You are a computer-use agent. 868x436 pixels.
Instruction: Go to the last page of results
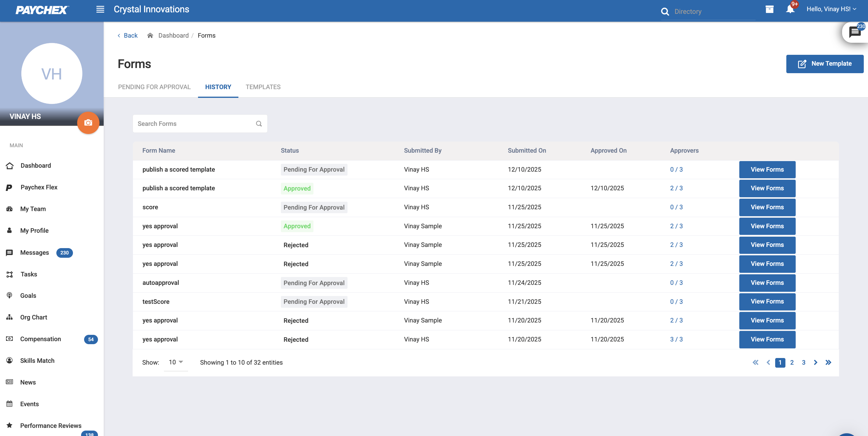pyautogui.click(x=828, y=363)
